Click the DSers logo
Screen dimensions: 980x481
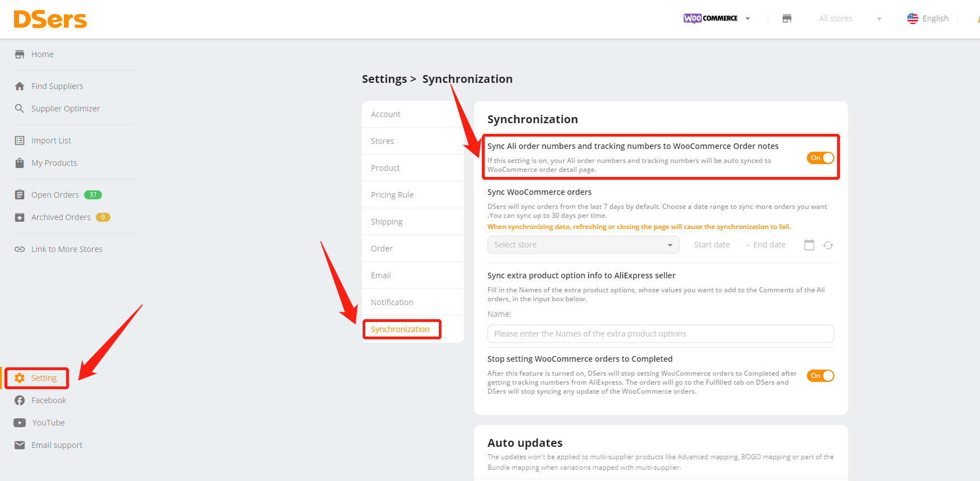click(50, 19)
